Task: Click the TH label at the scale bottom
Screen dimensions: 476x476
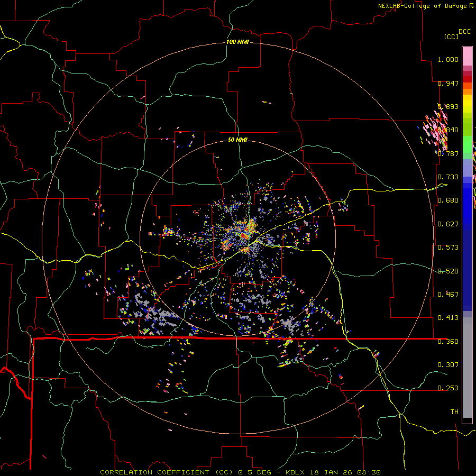Action: click(x=454, y=412)
